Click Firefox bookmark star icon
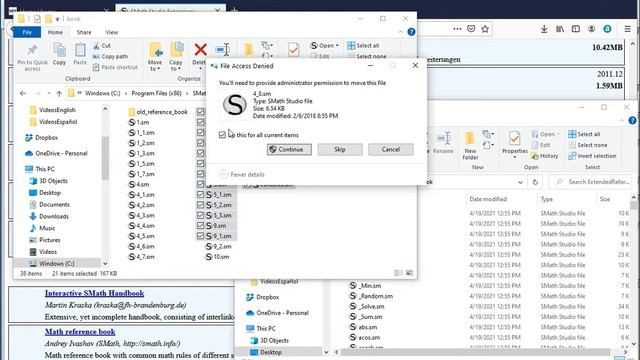 pos(485,29)
